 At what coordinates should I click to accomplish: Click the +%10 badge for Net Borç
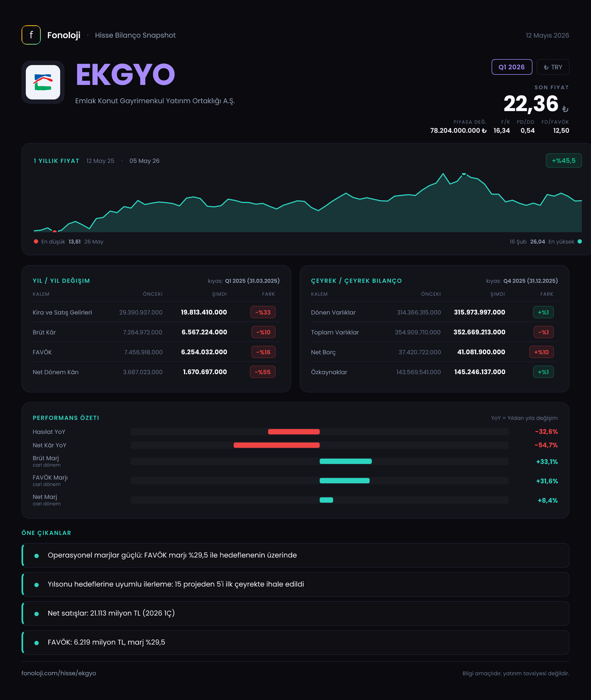[x=541, y=352]
